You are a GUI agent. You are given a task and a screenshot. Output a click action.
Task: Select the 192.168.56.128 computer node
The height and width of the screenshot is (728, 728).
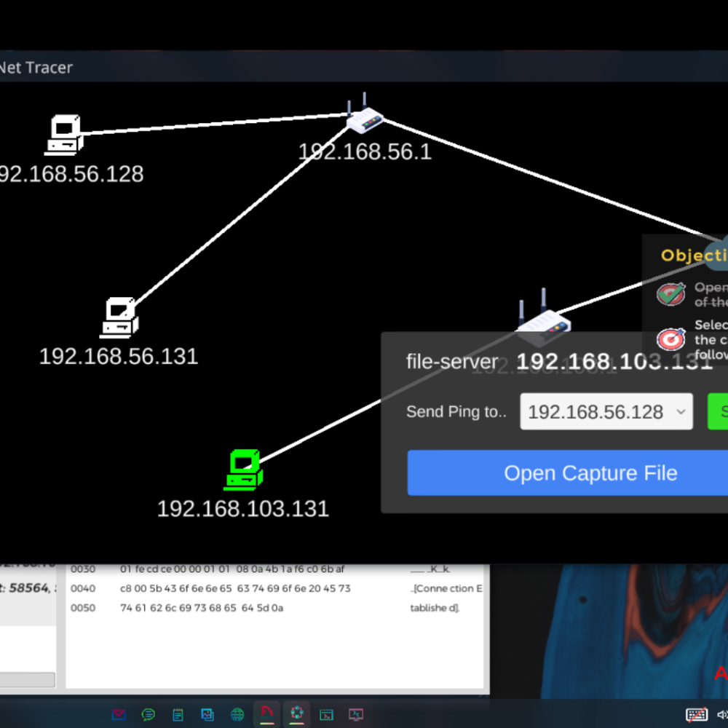click(64, 135)
